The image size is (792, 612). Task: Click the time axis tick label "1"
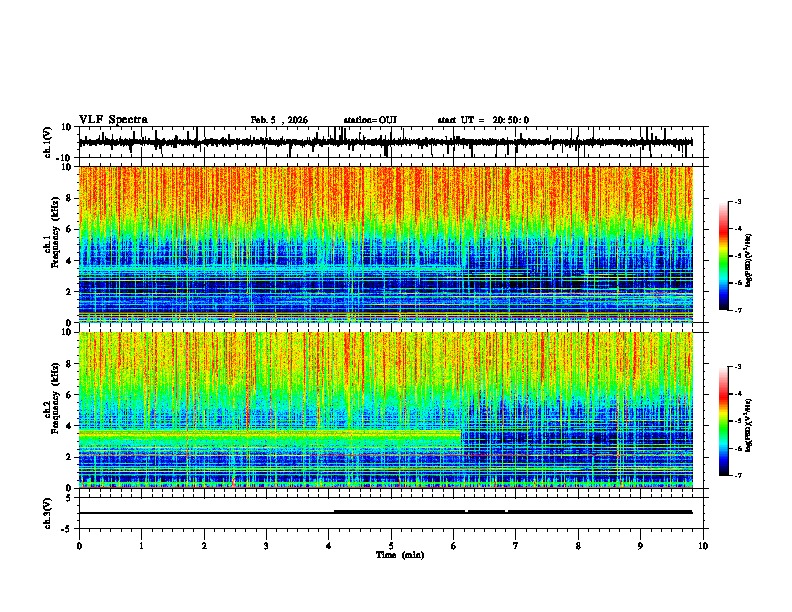point(141,546)
